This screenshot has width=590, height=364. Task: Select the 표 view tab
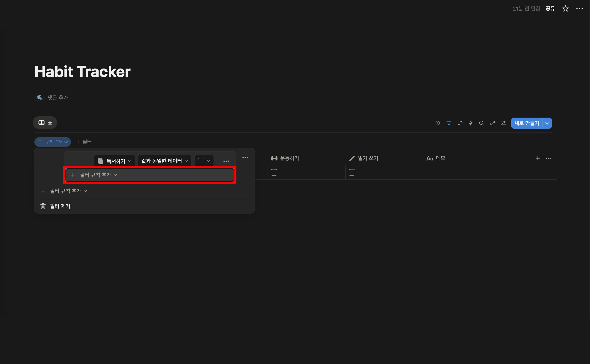[45, 123]
